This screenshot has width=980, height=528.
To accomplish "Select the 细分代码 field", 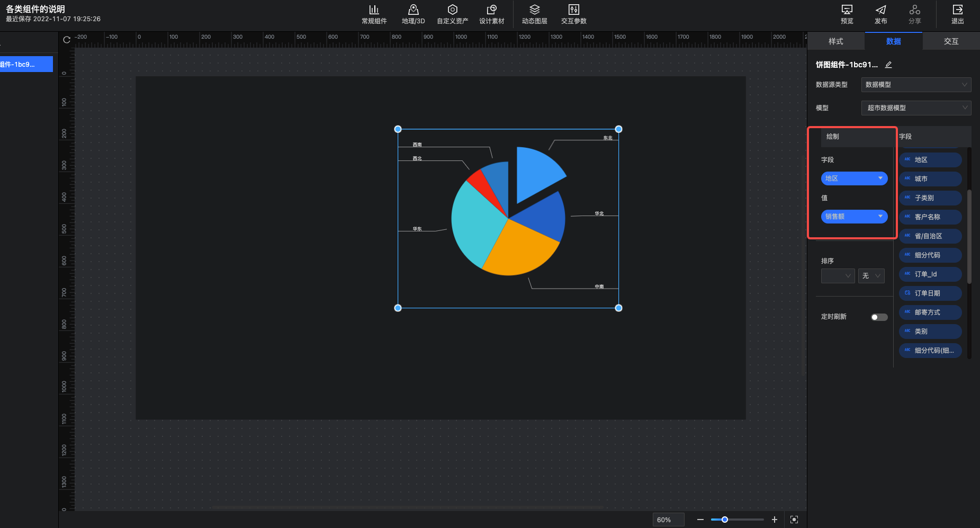I will tap(930, 255).
